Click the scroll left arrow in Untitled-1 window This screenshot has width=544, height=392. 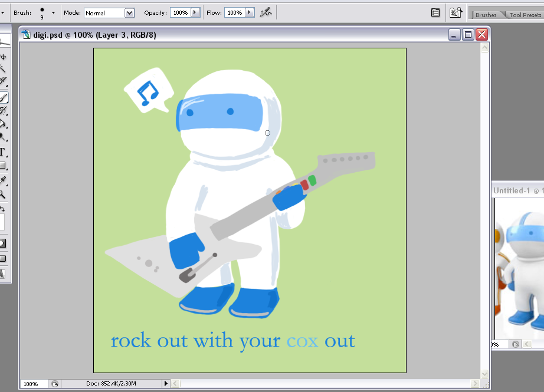coord(527,344)
